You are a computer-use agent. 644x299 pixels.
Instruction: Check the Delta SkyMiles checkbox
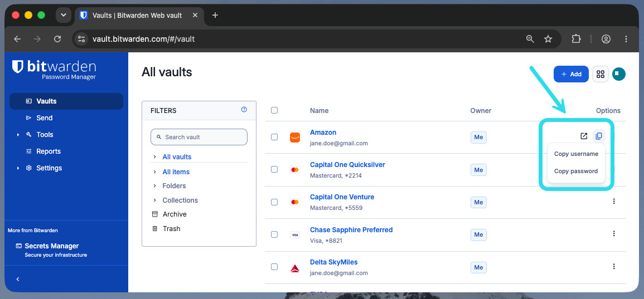[x=274, y=267]
